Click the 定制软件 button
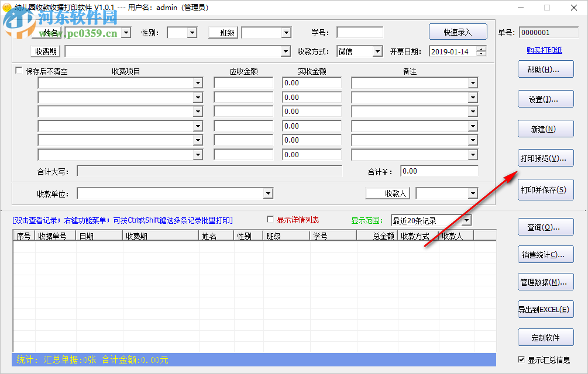The height and width of the screenshot is (374, 588). pos(546,337)
